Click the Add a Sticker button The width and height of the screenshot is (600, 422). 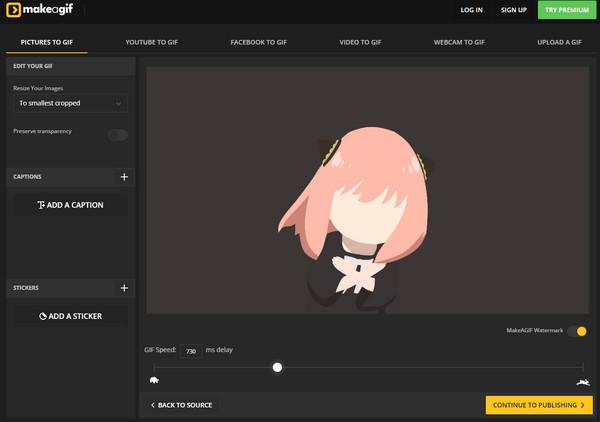point(70,316)
